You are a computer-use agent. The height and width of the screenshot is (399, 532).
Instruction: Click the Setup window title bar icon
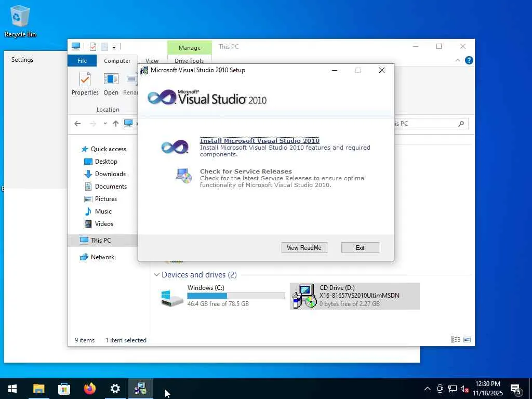pyautogui.click(x=144, y=70)
